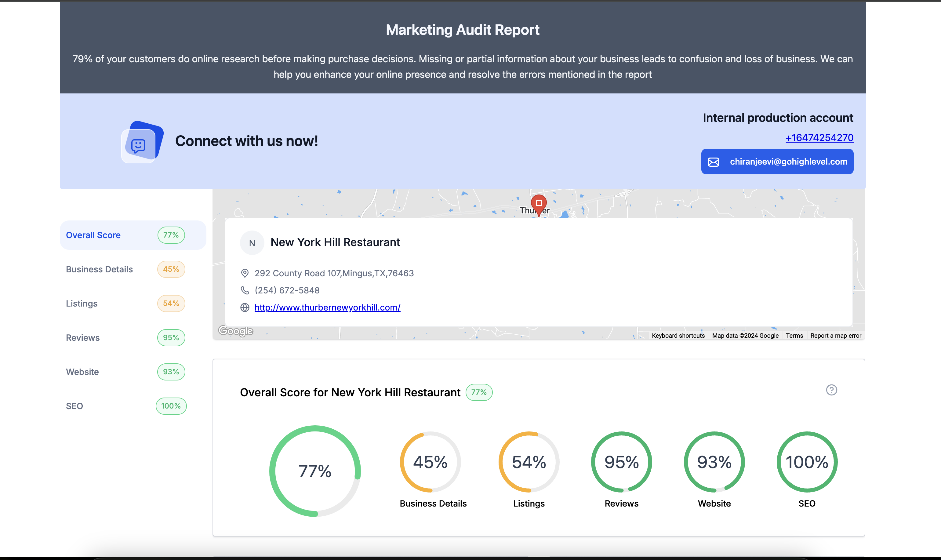This screenshot has width=941, height=560.
Task: Click Keyboard shortcuts on map
Action: coord(678,336)
